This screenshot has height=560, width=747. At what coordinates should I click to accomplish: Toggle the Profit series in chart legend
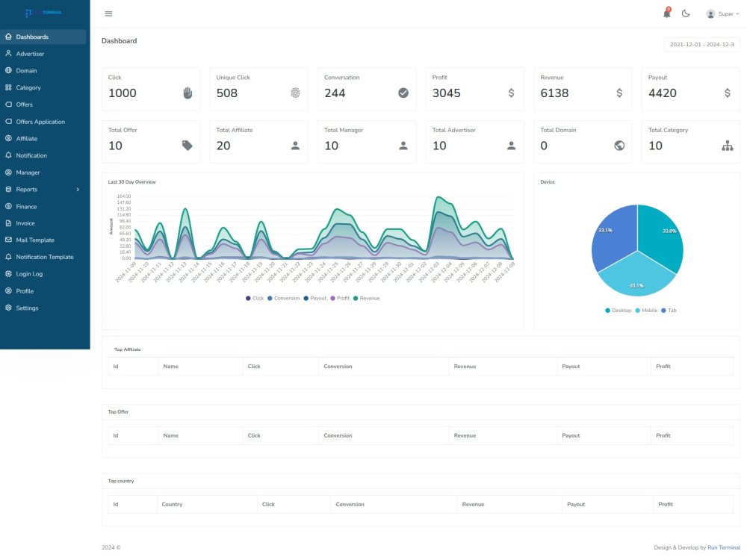tap(340, 298)
